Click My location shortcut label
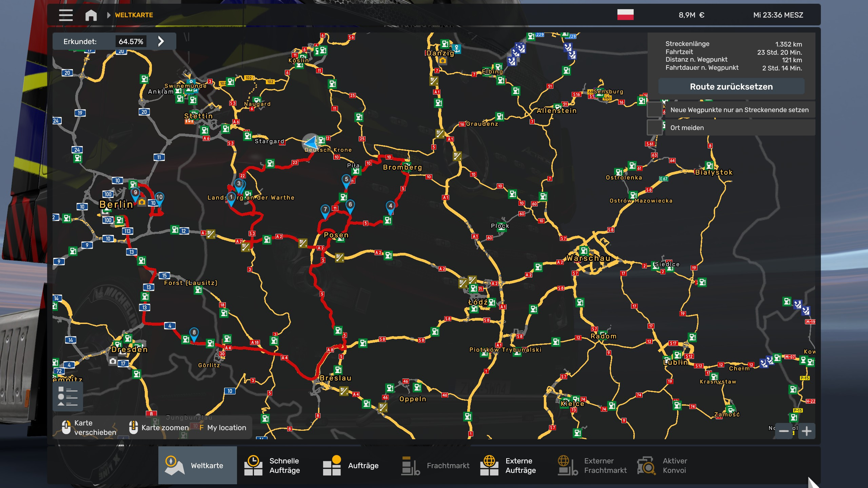The image size is (868, 488). click(226, 428)
